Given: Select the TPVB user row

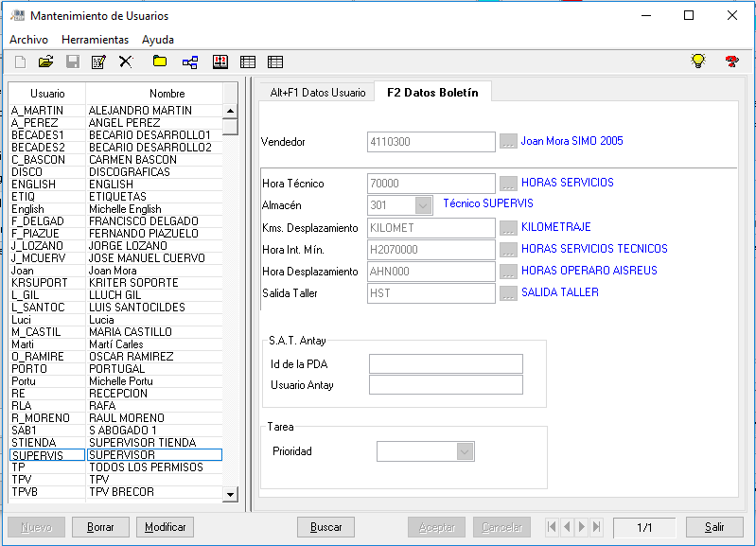Looking at the screenshot, I should coord(115,492).
